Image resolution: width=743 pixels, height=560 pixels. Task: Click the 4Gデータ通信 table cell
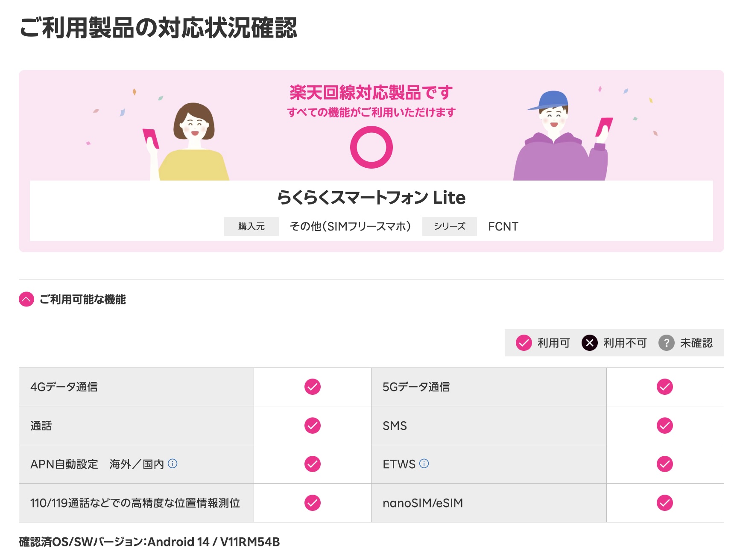click(x=137, y=387)
